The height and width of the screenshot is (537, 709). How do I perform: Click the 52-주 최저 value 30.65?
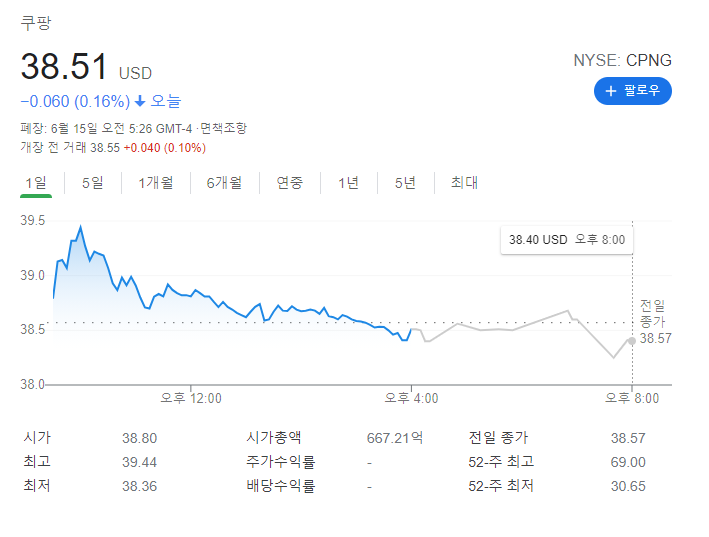[628, 486]
